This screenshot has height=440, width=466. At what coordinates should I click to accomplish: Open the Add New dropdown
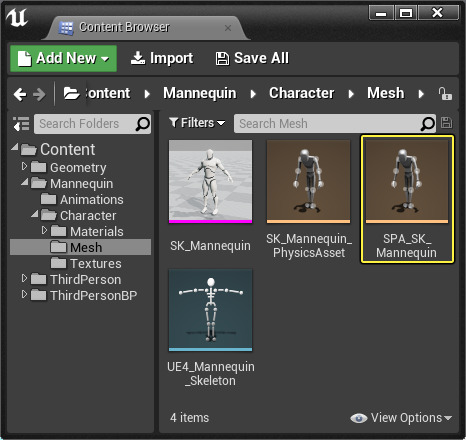63,59
